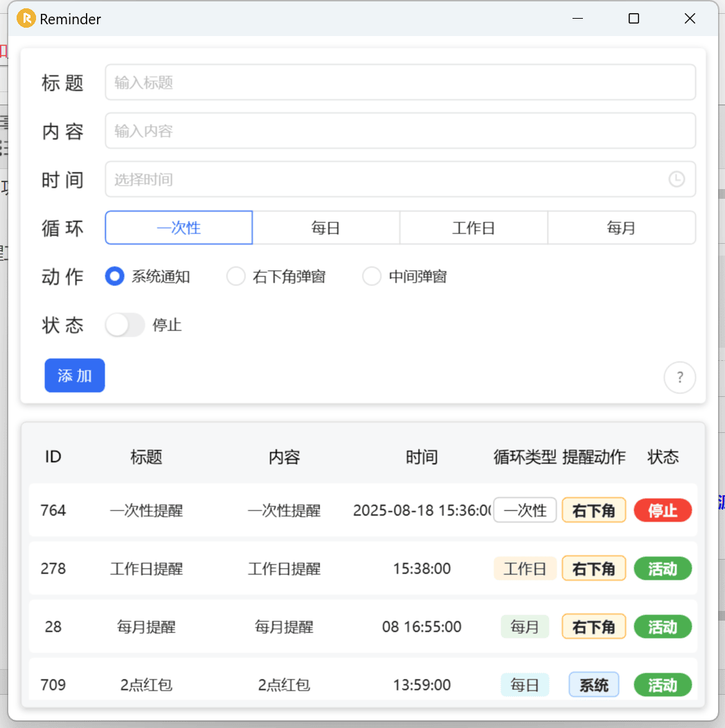The image size is (725, 728).
Task: Switch cycle to 工作日
Action: click(473, 228)
